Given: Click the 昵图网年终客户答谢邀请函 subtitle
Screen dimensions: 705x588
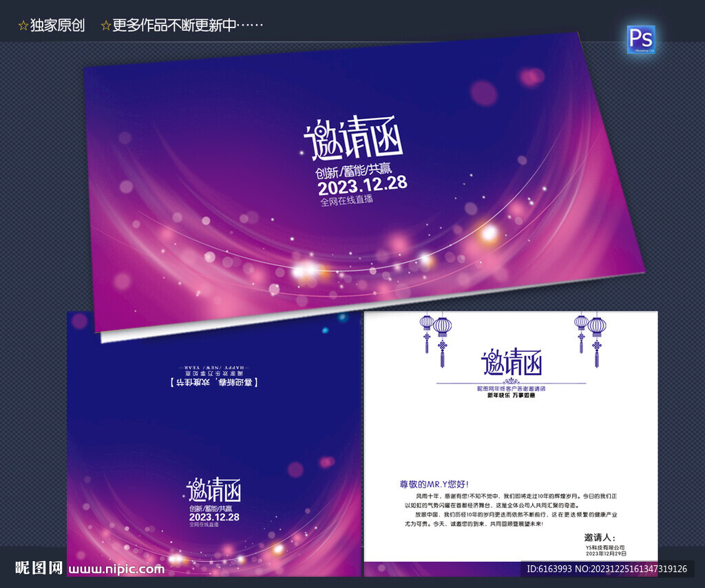Looking at the screenshot, I should pos(512,388).
